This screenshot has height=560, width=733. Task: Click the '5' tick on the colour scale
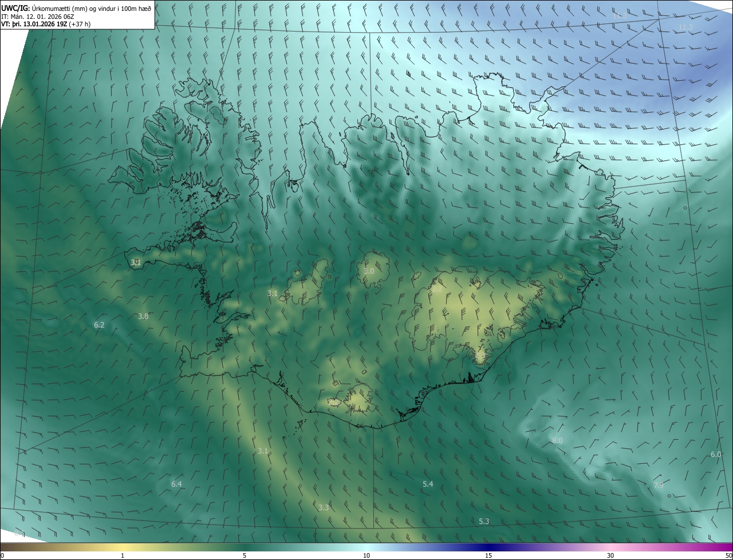coord(245,555)
